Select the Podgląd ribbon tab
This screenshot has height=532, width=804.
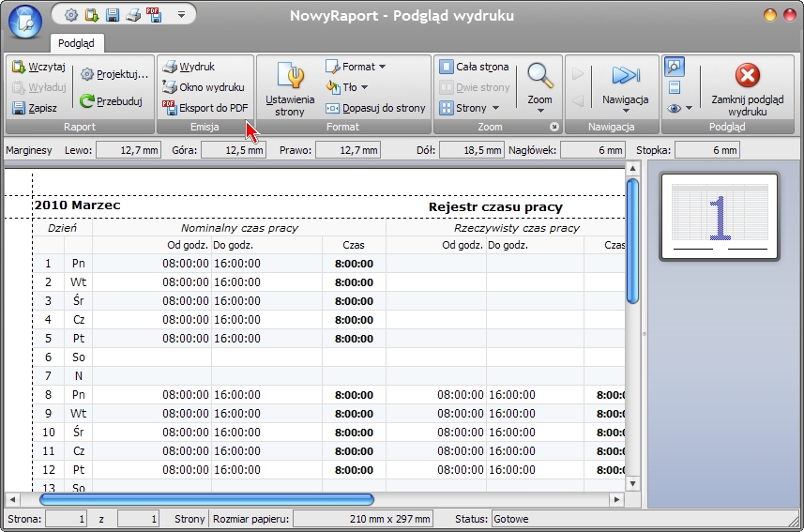[76, 43]
